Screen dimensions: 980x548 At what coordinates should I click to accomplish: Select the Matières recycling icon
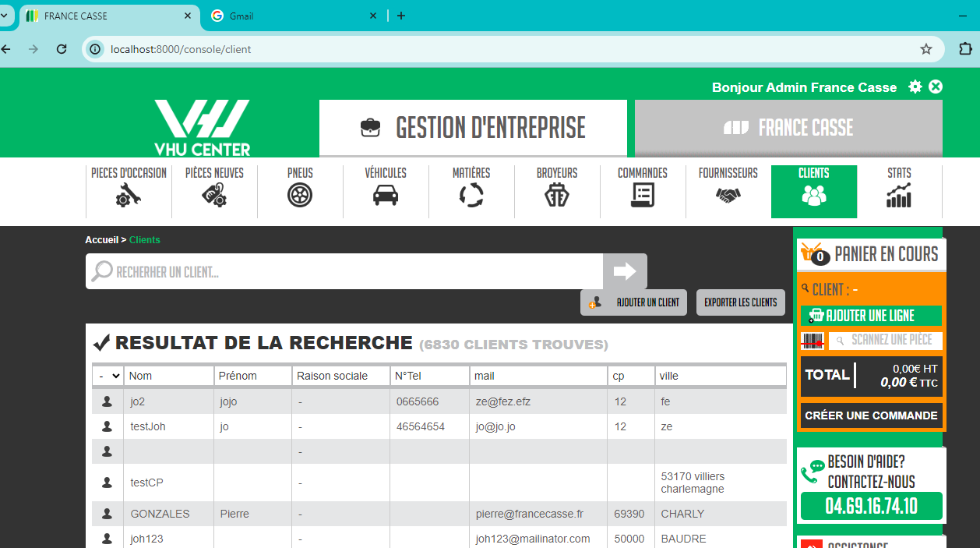[471, 195]
